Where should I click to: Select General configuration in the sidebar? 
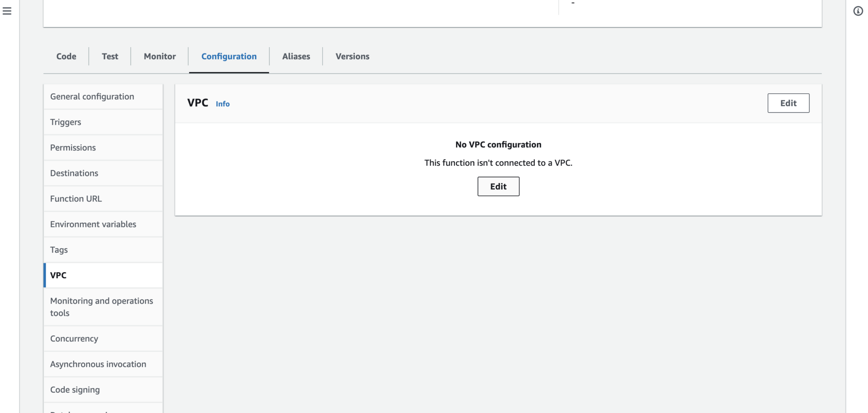[x=92, y=96]
